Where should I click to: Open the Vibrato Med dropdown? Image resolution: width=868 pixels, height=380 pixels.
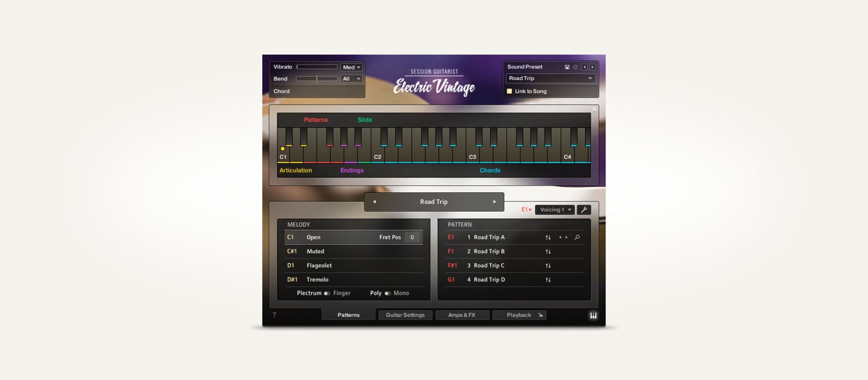tap(352, 67)
